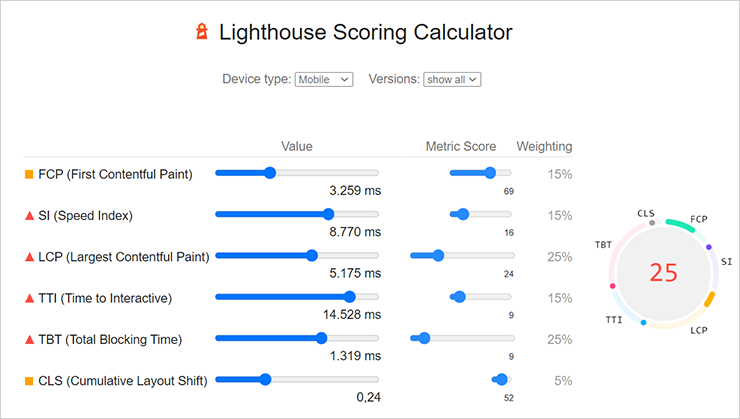This screenshot has width=740, height=419.
Task: Click the LCP metric score slider handle
Action: [438, 255]
